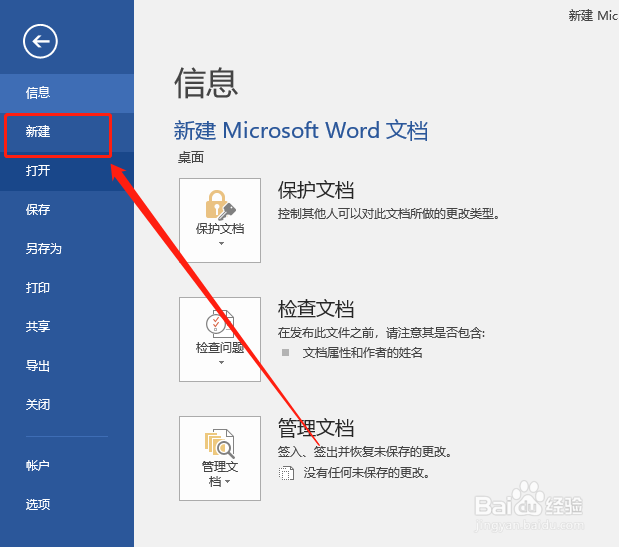
Task: Click the 签入、签出并恢复 description text
Action: tap(365, 451)
